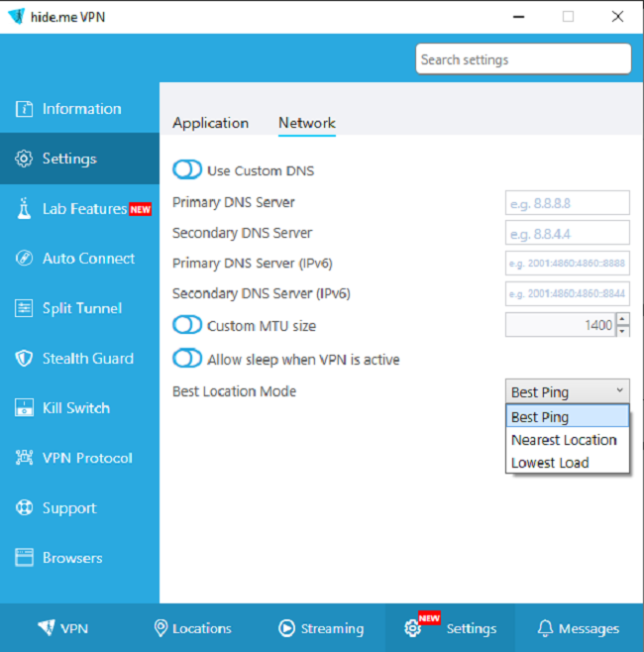The width and height of the screenshot is (644, 652).
Task: Collapse the Best Location Mode dropdown
Action: [567, 391]
